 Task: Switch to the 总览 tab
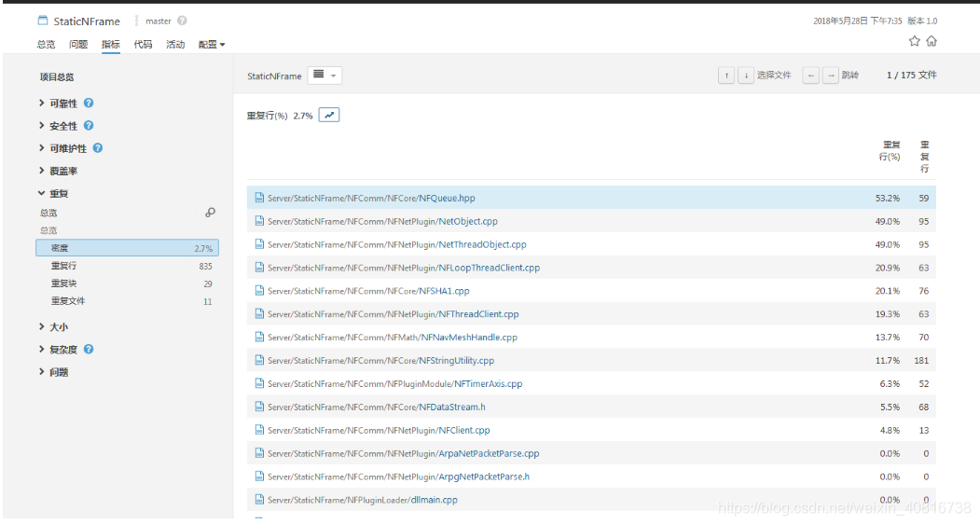[x=46, y=45]
